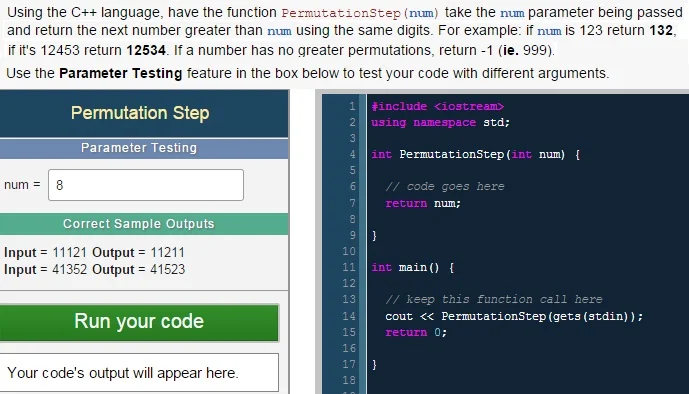Click line number 14 in gutter
689x394 pixels.
pyautogui.click(x=349, y=316)
